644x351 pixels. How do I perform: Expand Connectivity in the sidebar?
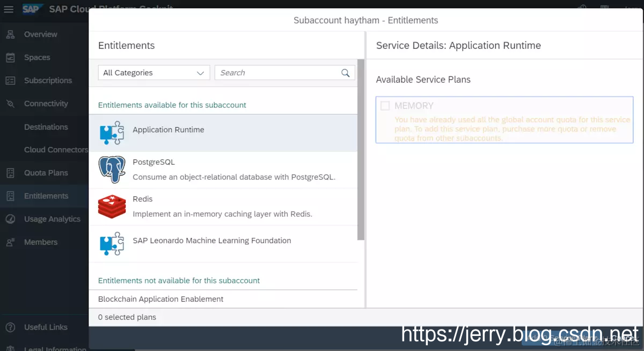point(46,104)
